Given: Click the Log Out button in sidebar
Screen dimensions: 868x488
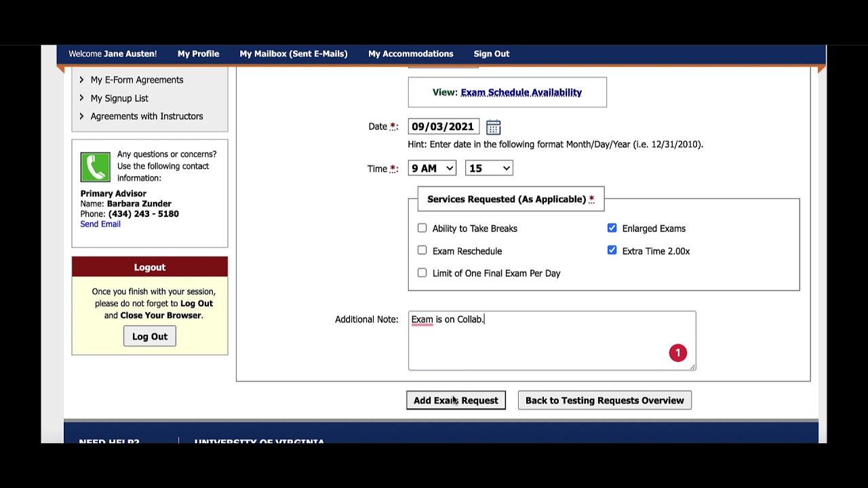Looking at the screenshot, I should [x=149, y=336].
